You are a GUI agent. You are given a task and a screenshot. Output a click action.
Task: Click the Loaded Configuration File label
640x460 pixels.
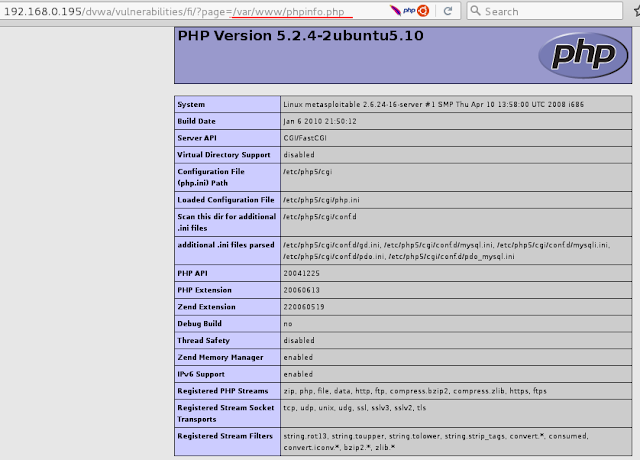(226, 200)
